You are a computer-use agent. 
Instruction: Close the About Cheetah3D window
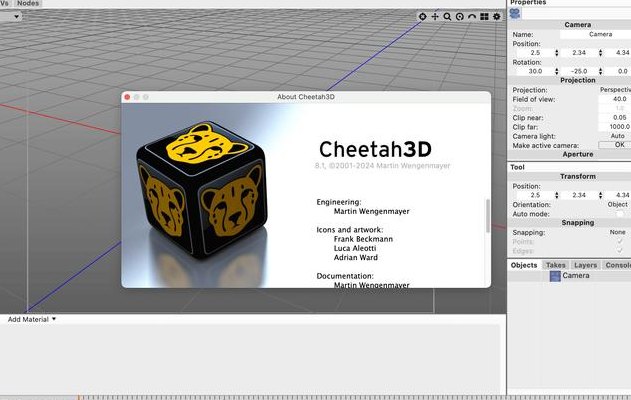[x=127, y=97]
